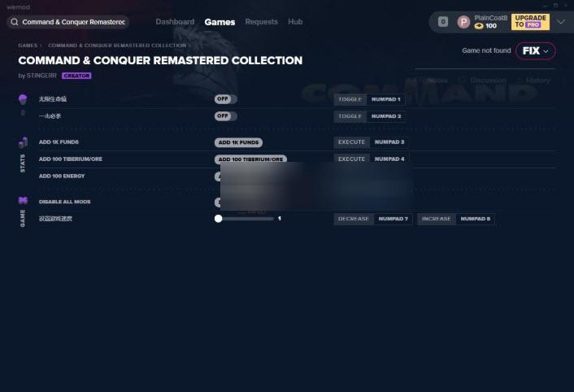Screen dimensions: 574x392
Task: Click the NUMPAD 7 decrease hotkey
Action: point(394,219)
